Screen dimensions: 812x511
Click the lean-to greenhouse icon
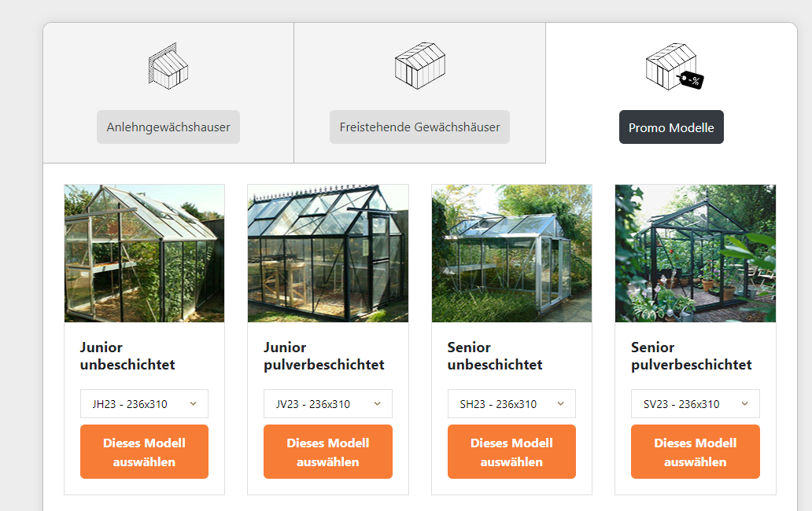(x=168, y=66)
